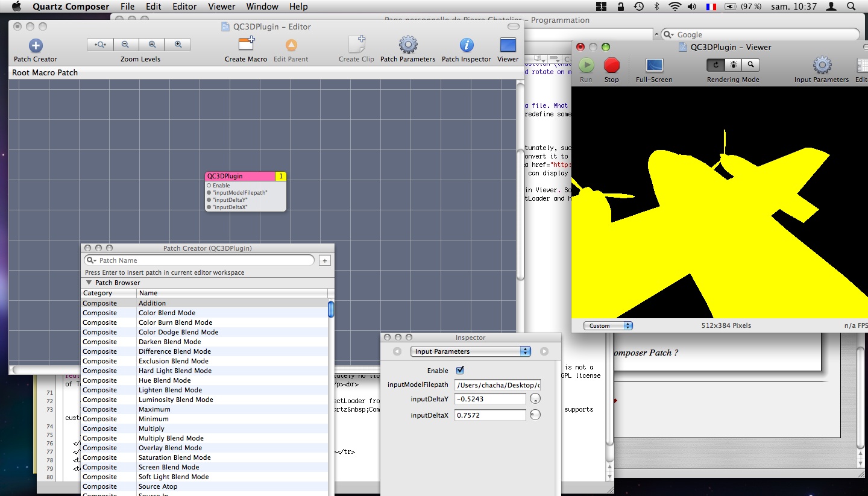Select the profile magnifier Rendering Mode button

[x=750, y=64]
